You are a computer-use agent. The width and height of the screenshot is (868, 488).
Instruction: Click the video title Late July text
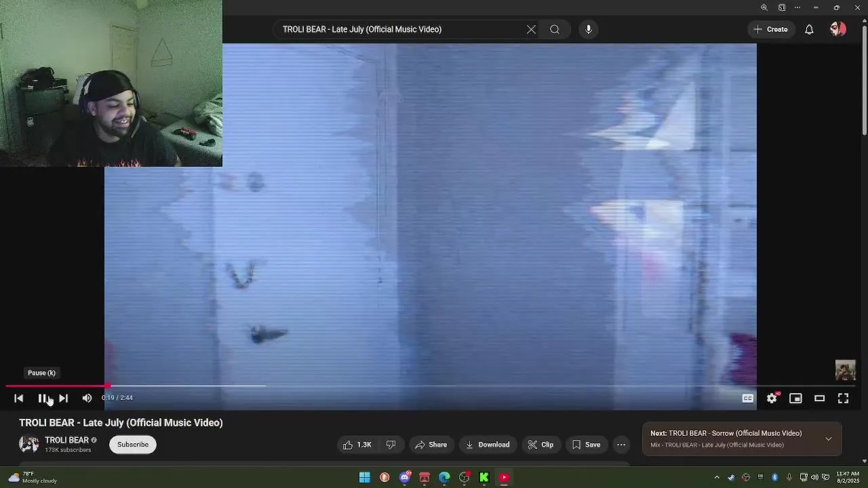click(x=121, y=422)
